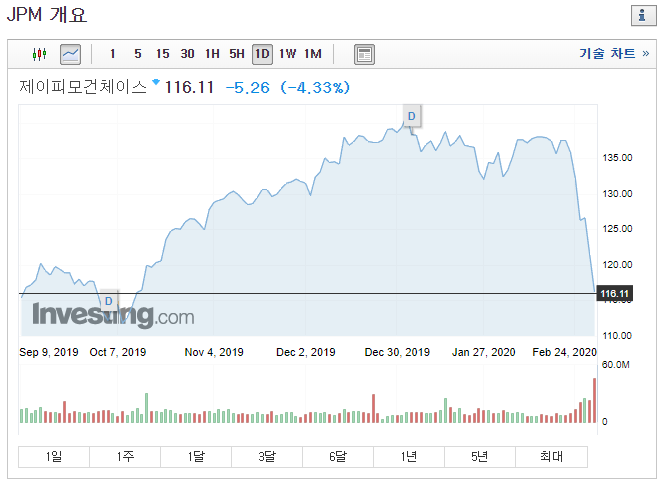
Task: Set interval to 5 minutes
Action: (138, 54)
